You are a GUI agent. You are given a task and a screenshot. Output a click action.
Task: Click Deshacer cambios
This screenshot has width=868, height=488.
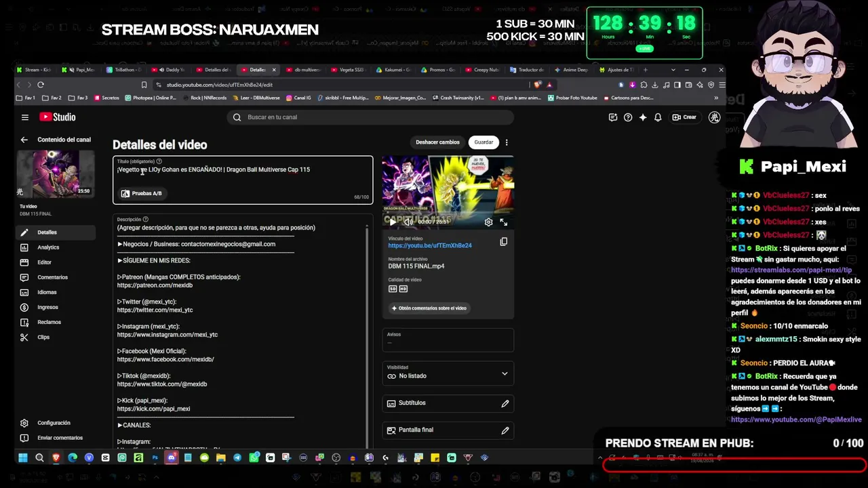coord(437,142)
